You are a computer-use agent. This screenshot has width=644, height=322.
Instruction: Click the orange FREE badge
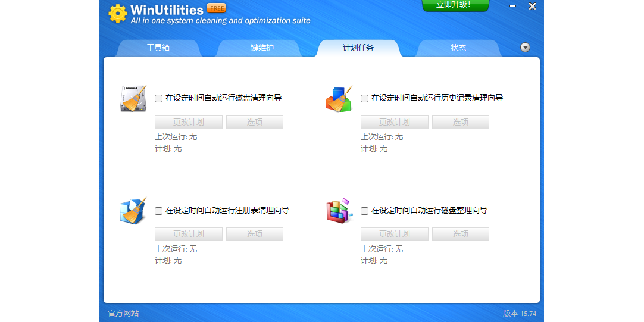[x=216, y=8]
